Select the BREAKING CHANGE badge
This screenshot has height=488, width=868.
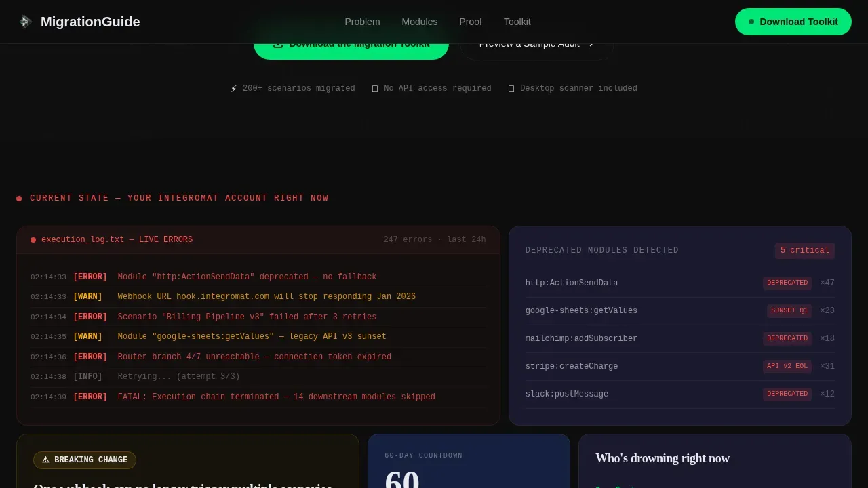[x=85, y=460]
